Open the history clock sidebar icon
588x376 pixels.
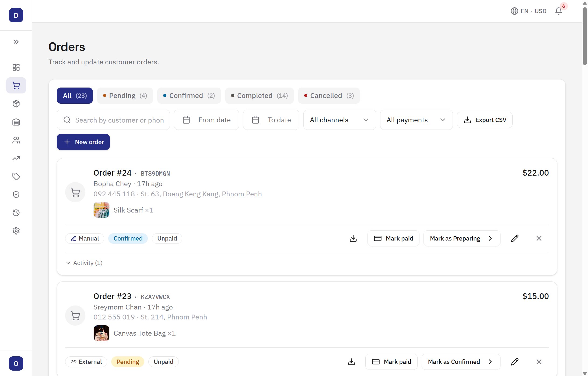[16, 213]
